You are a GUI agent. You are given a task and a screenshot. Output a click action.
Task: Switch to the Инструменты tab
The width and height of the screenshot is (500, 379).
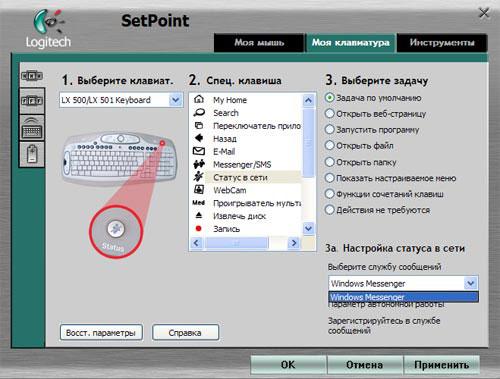coord(442,43)
